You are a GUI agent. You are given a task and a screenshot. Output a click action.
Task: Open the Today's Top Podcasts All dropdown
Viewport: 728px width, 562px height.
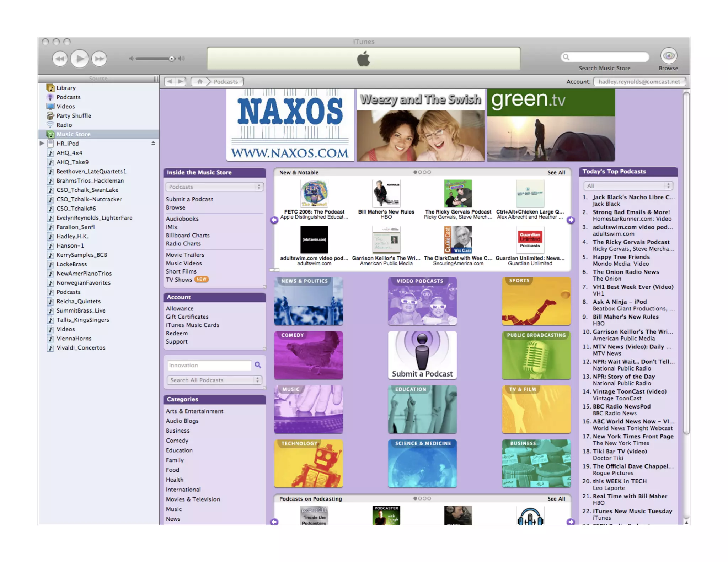pos(628,186)
